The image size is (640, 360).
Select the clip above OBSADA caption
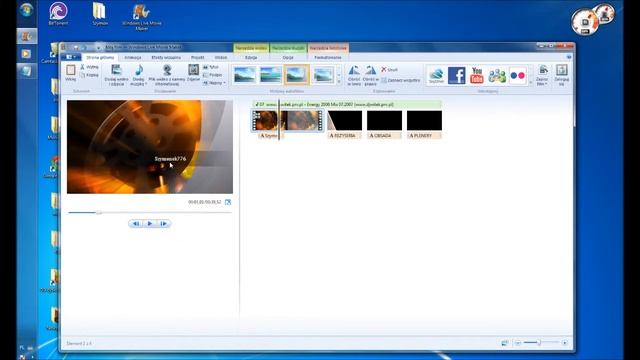384,120
